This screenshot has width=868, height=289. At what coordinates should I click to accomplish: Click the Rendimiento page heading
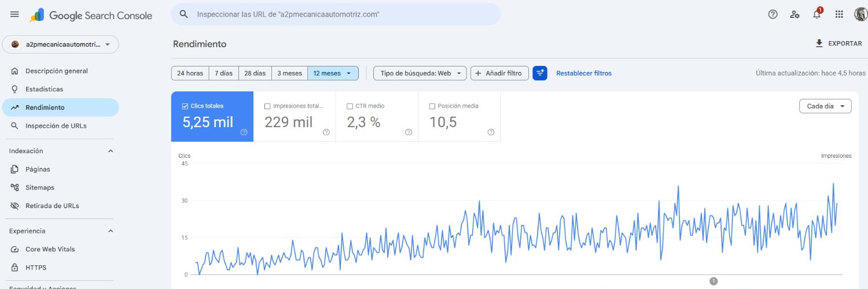200,44
